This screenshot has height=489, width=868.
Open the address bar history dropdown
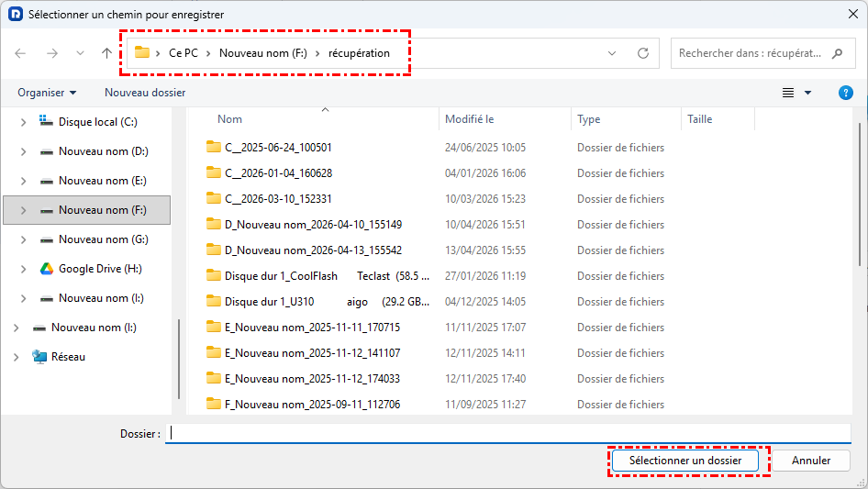(x=612, y=53)
